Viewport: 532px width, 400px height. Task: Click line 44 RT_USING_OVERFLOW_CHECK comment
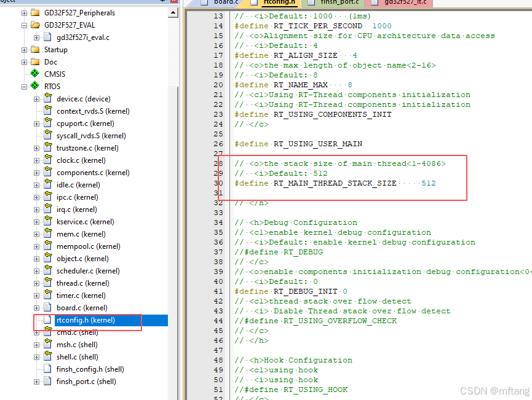[316, 321]
